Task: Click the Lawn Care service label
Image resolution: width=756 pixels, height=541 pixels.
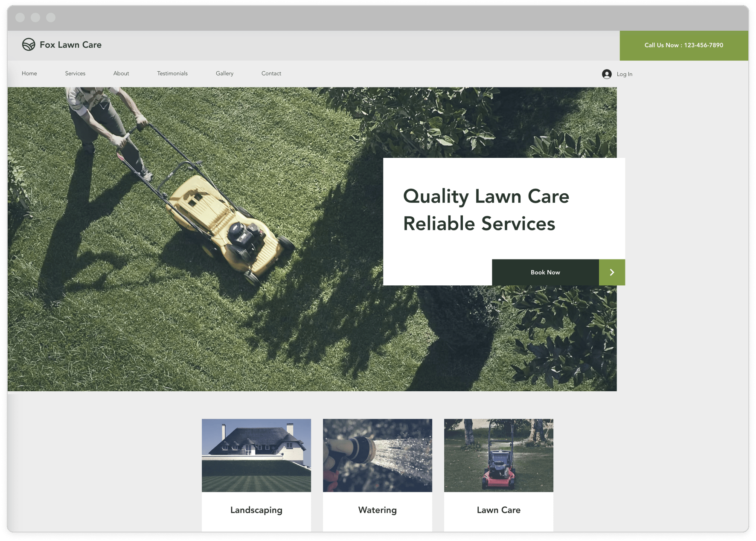Action: (x=498, y=510)
